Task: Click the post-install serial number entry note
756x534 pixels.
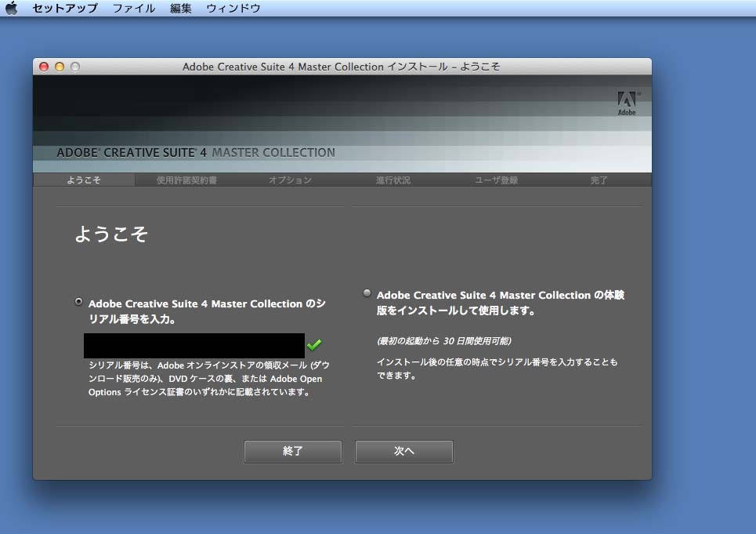Action: coord(497,369)
